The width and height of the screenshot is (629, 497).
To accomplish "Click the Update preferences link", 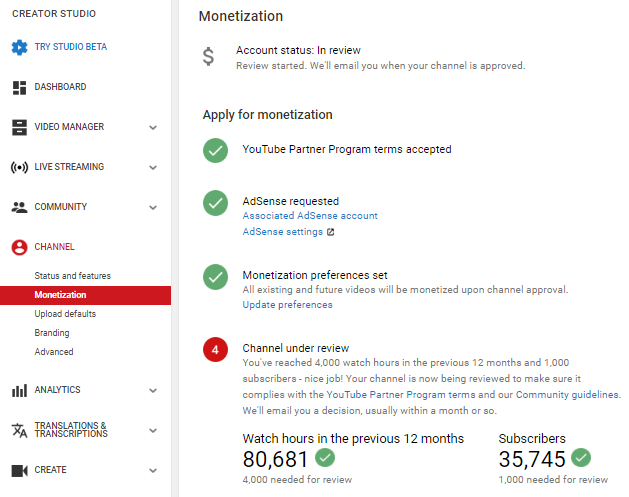I will pos(287,305).
